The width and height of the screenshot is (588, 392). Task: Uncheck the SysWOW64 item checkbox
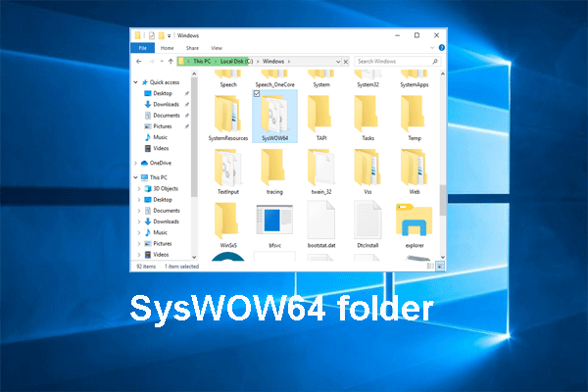(x=257, y=93)
